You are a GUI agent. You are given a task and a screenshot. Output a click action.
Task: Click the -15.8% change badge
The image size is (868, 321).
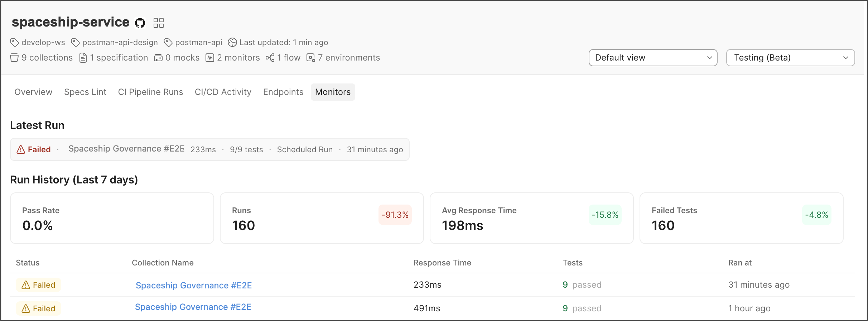[x=605, y=215]
